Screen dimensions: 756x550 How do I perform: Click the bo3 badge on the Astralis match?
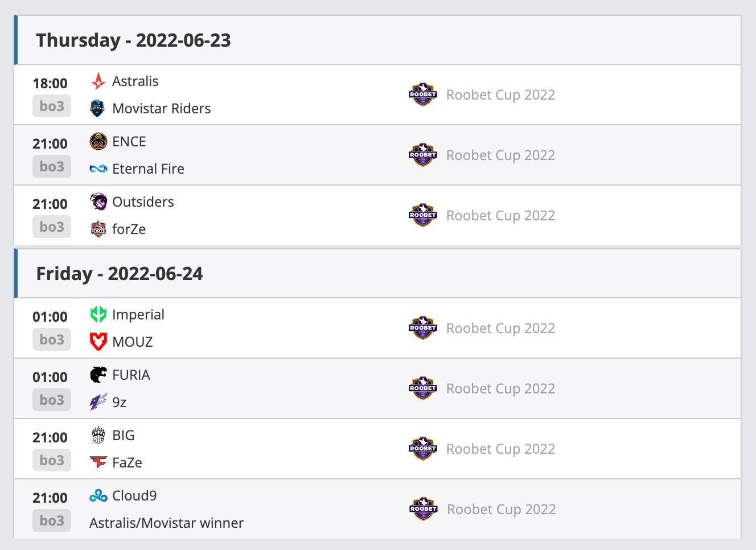point(51,106)
